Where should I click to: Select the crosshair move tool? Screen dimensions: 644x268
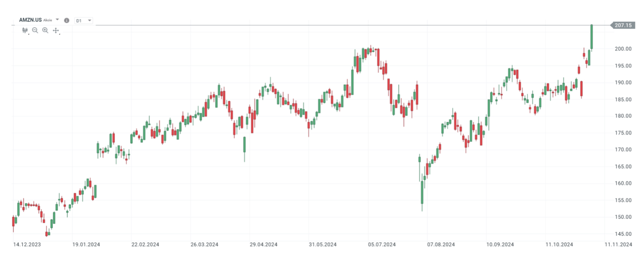click(56, 30)
